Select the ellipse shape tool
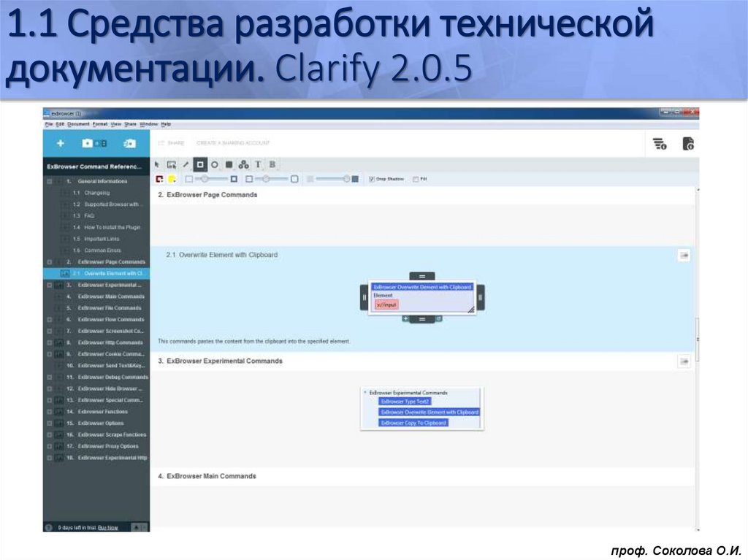Screen dimensions: 748x560 pyautogui.click(x=215, y=164)
